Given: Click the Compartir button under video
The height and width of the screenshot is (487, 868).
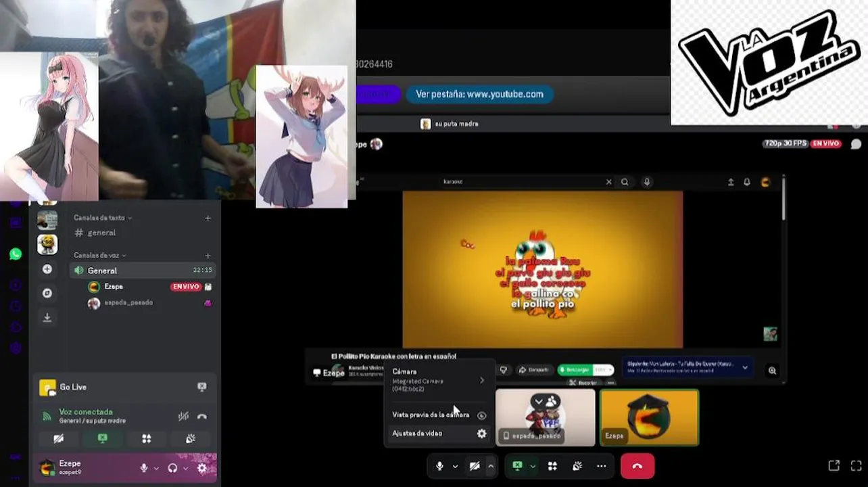Looking at the screenshot, I should click(x=534, y=370).
